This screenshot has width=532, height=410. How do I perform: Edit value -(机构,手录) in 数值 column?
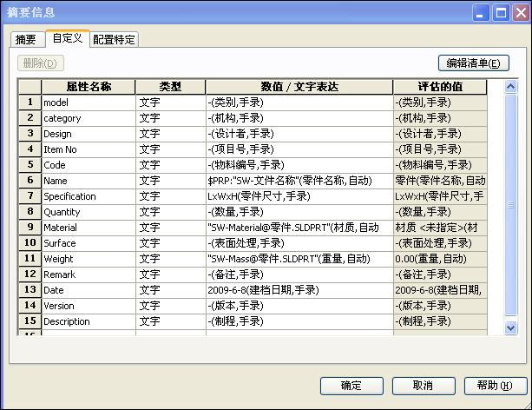299,118
